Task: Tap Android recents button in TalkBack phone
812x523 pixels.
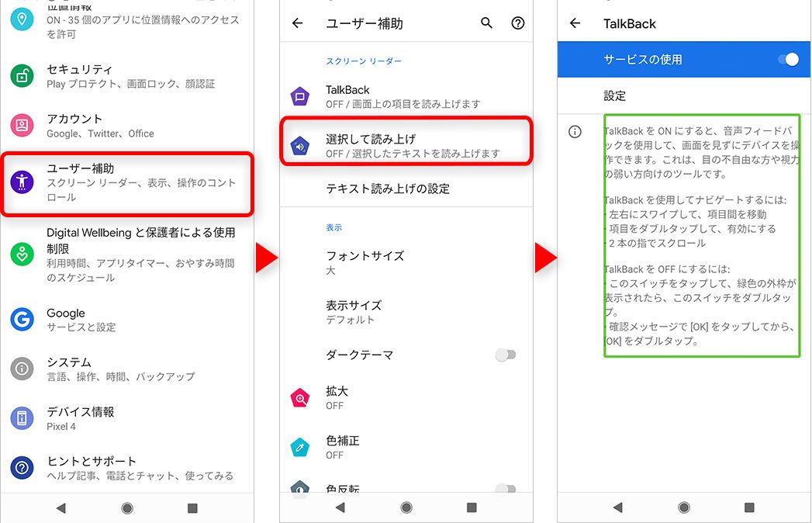Action: click(749, 507)
